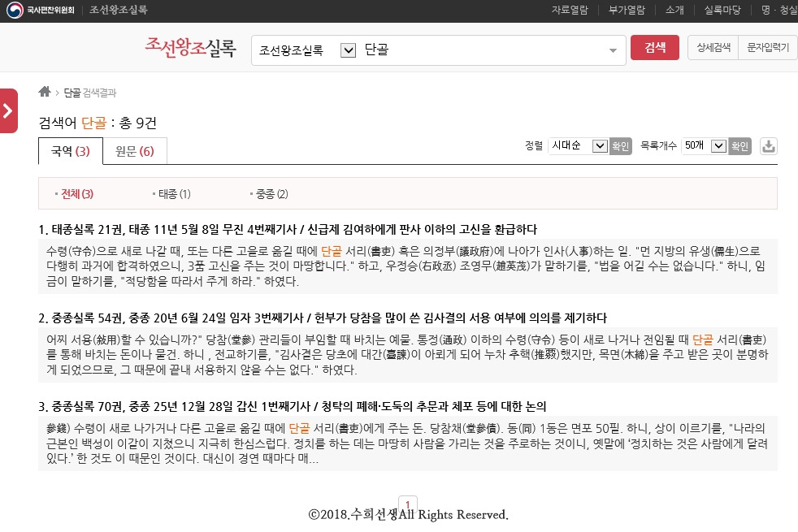Open the 문자입력기 character input tool
Image resolution: width=798 pixels, height=532 pixels.
[x=769, y=47]
